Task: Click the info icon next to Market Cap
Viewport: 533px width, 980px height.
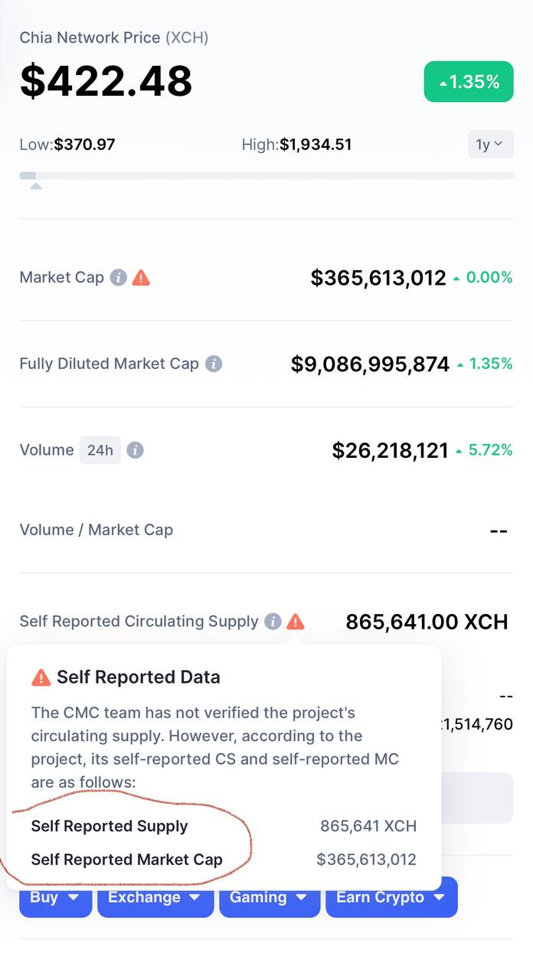Action: click(x=118, y=277)
